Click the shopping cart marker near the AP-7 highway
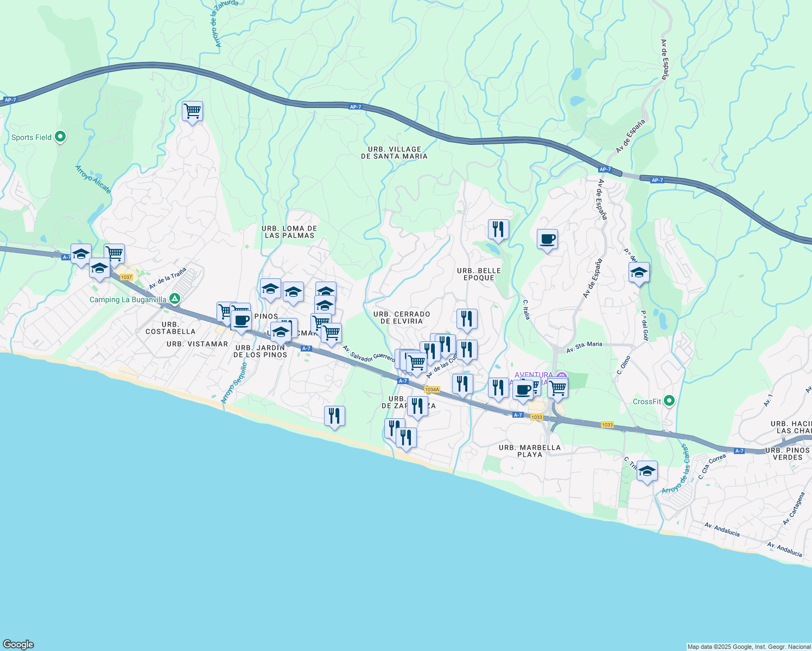Image resolution: width=812 pixels, height=651 pixels. tap(193, 112)
